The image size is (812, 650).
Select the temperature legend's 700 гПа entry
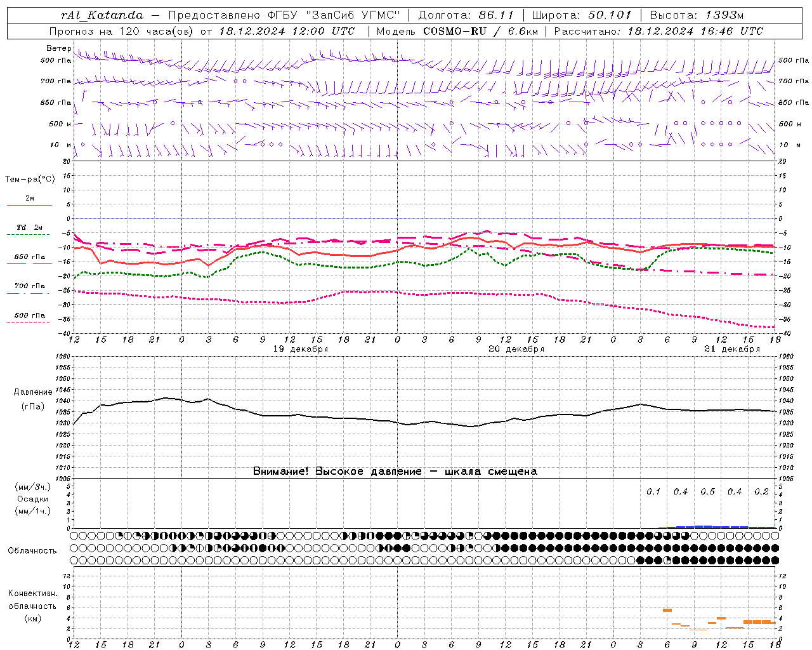29,286
